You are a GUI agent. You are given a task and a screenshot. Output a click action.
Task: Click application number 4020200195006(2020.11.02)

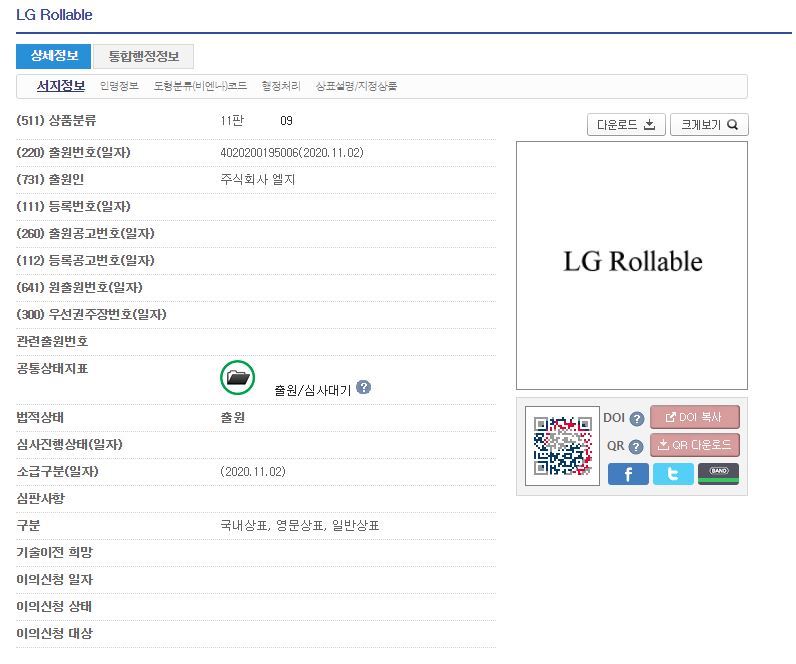pyautogui.click(x=292, y=153)
